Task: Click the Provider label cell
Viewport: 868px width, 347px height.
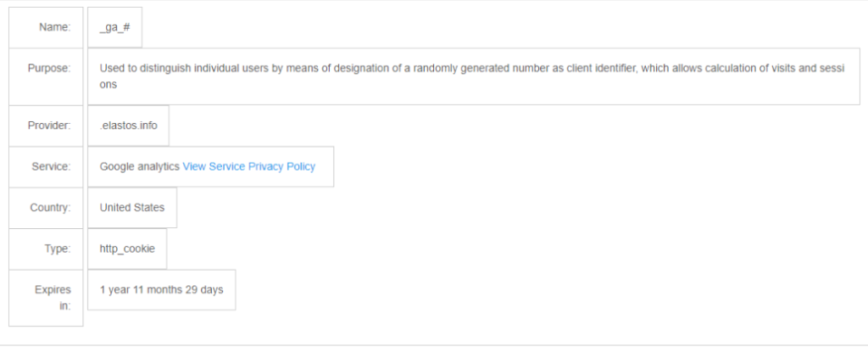Action: click(46, 126)
